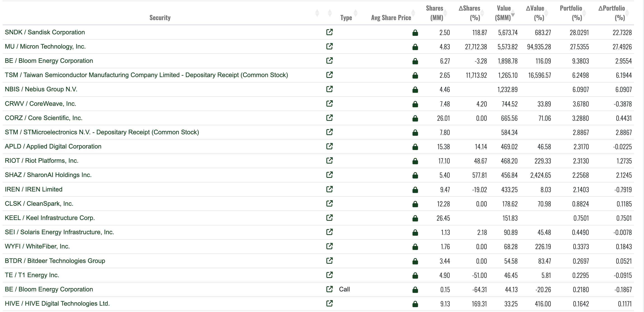Open HIVE / HIVE Digital Technologies link
Screen dimensions: 644x312
point(57,304)
